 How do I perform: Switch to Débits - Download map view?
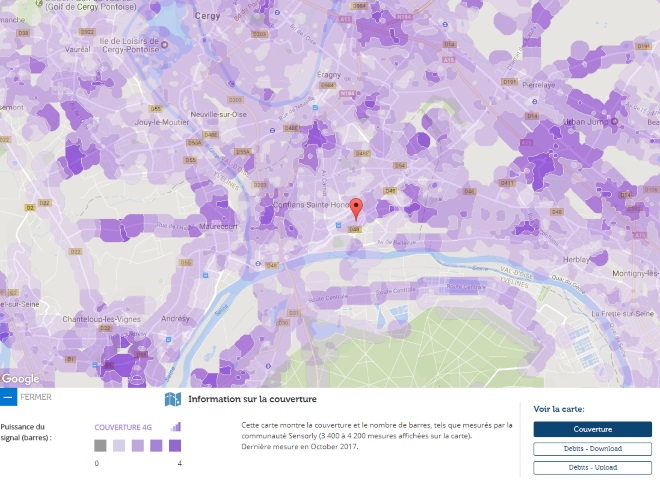click(593, 449)
